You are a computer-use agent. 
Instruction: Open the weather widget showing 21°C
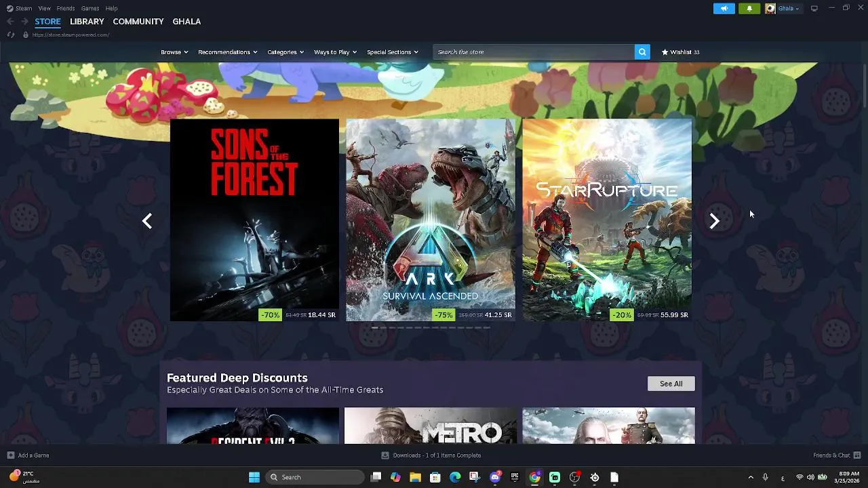click(x=25, y=477)
